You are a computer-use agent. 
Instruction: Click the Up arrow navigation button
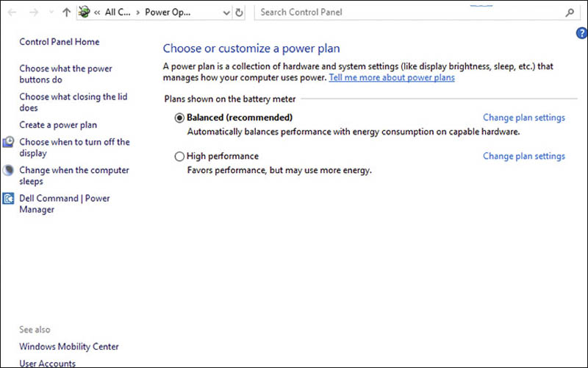click(x=67, y=13)
